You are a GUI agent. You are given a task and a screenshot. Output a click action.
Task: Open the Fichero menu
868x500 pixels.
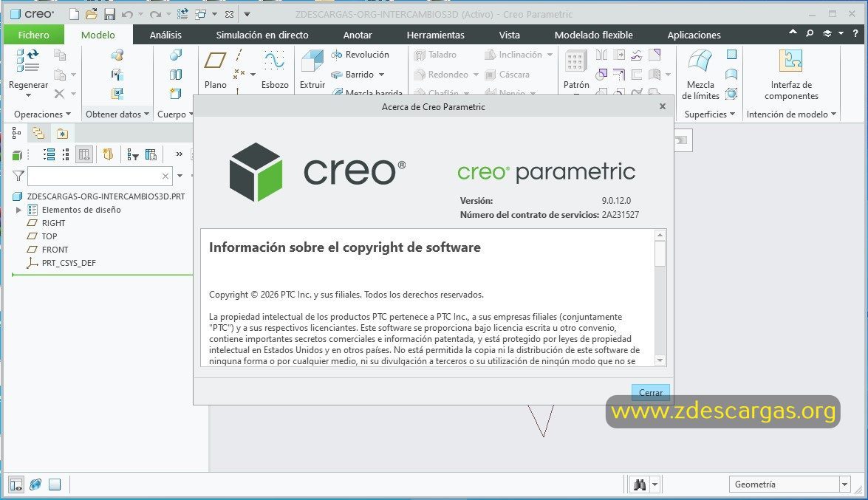34,35
